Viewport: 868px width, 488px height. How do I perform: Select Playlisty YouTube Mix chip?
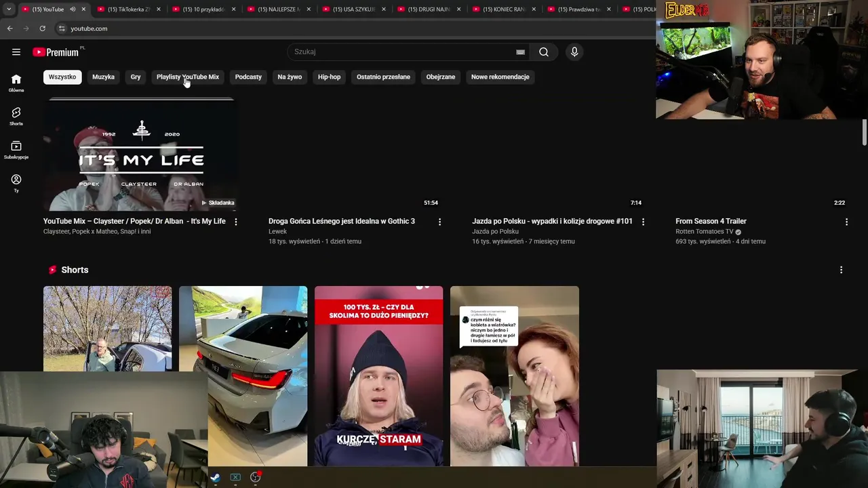[x=188, y=77]
